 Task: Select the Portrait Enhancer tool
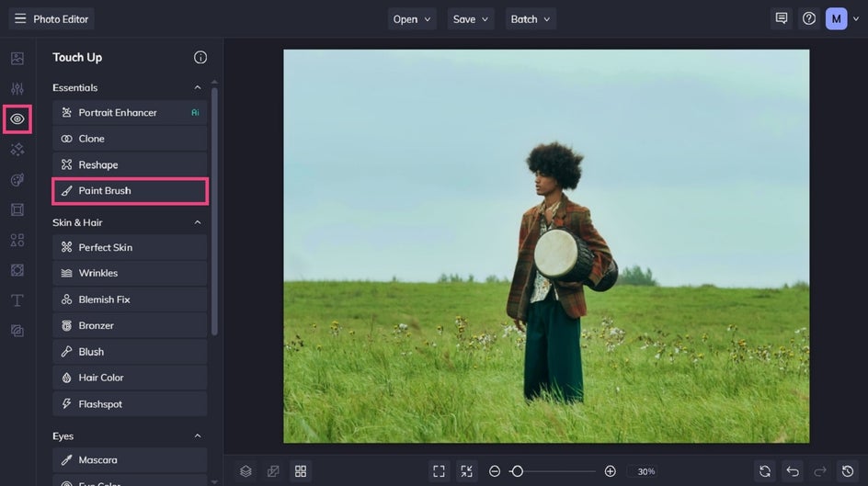pyautogui.click(x=130, y=113)
